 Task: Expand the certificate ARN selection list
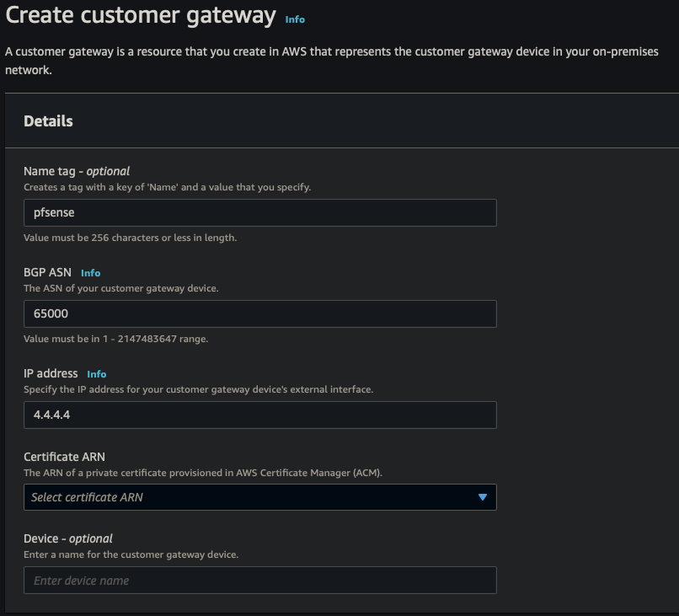259,497
